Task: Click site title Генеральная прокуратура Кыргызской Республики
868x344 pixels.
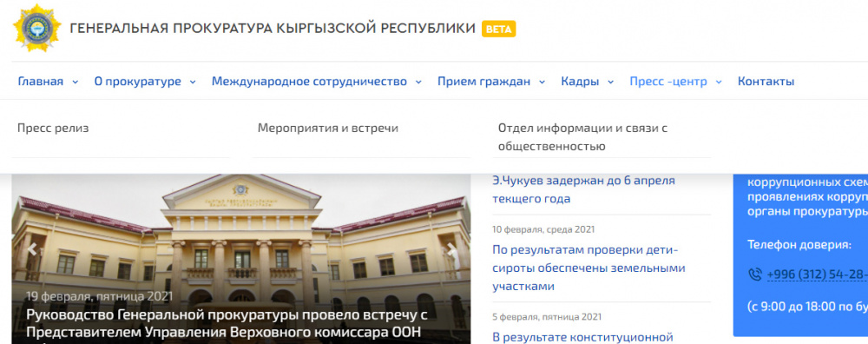Action: pos(273,29)
